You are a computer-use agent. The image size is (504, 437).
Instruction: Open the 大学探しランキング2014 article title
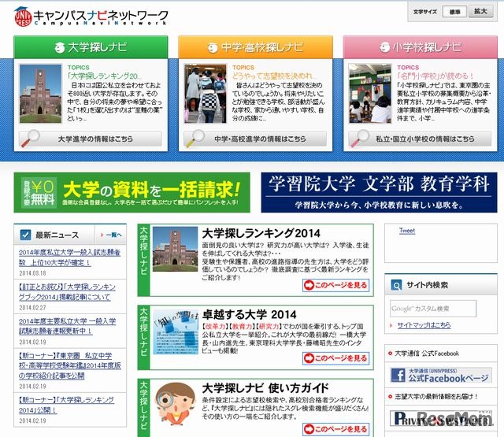(x=261, y=233)
